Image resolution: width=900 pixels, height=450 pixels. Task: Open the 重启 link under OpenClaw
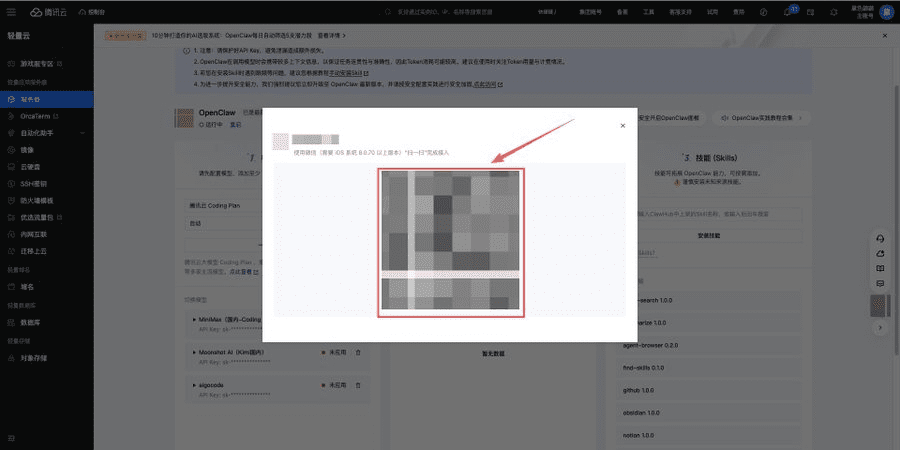click(235, 124)
